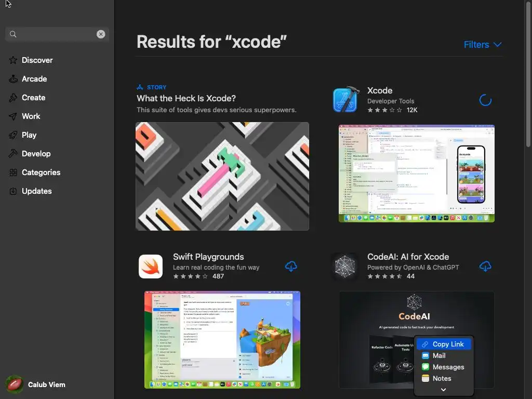Click the Mail envelope icon
This screenshot has width=532, height=399.
(425, 355)
